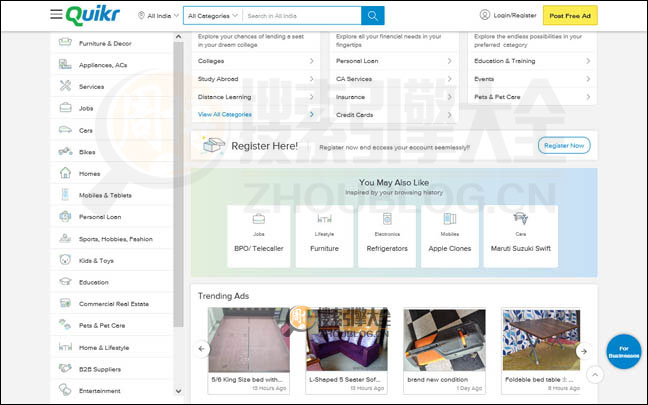
Task: Click the blue search magnifier button
Action: pyautogui.click(x=372, y=16)
